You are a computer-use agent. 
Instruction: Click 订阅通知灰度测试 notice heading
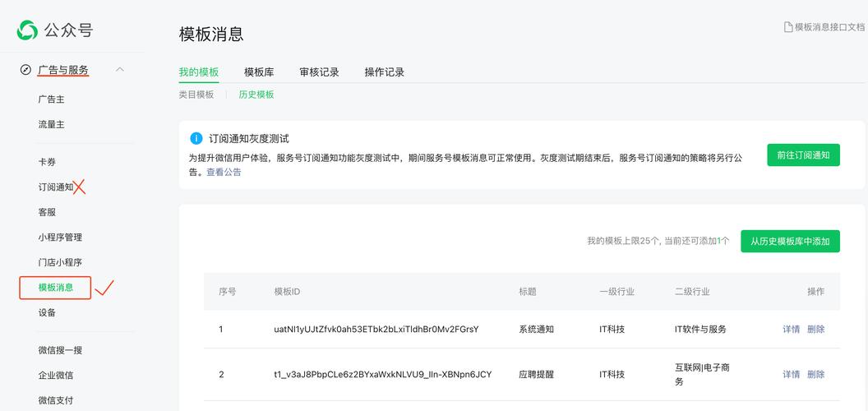249,138
